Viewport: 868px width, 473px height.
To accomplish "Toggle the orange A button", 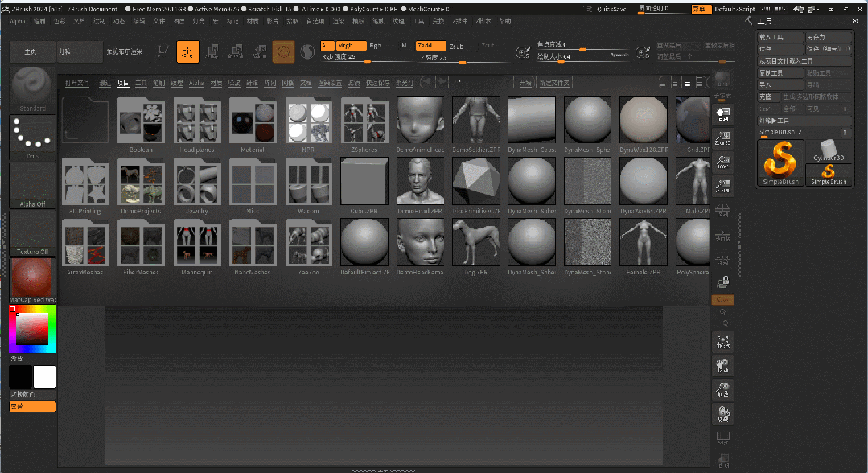I will [327, 45].
